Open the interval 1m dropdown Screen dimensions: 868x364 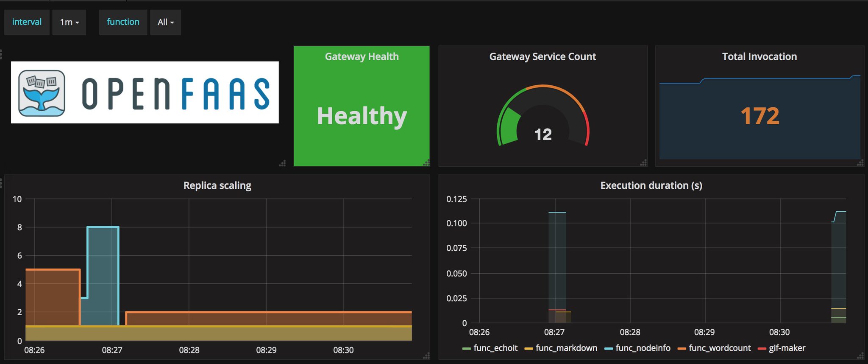pos(69,22)
